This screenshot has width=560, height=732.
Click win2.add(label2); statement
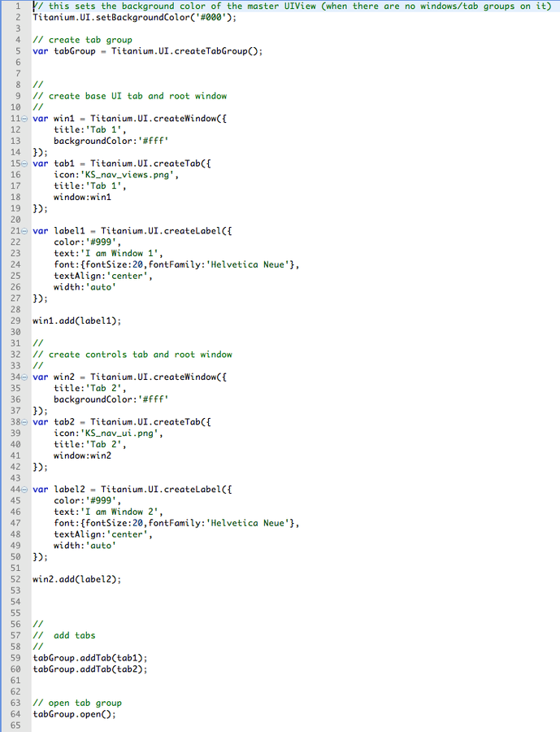coord(76,579)
